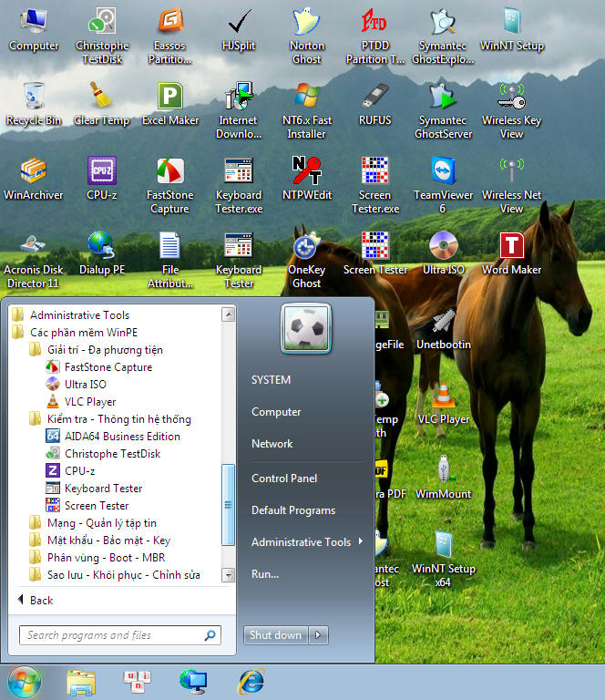
Task: Open Unetbootin desktop icon
Action: coord(443,328)
